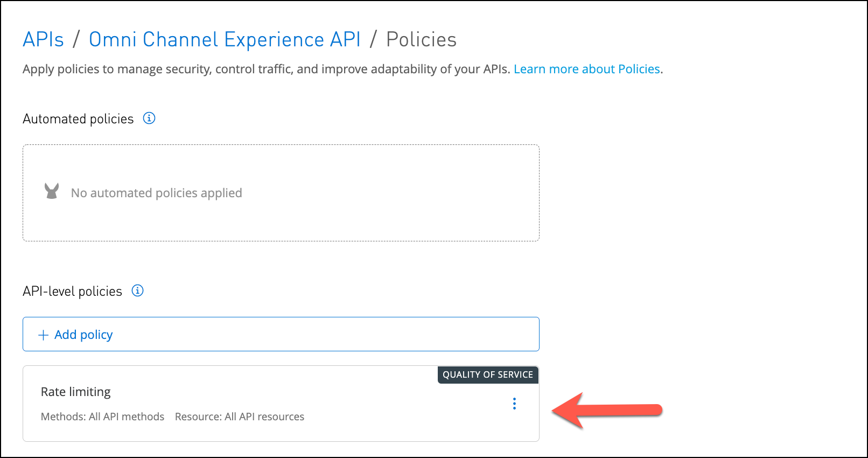Open the APIs breadcrumb link
The height and width of the screenshot is (458, 868).
[43, 39]
